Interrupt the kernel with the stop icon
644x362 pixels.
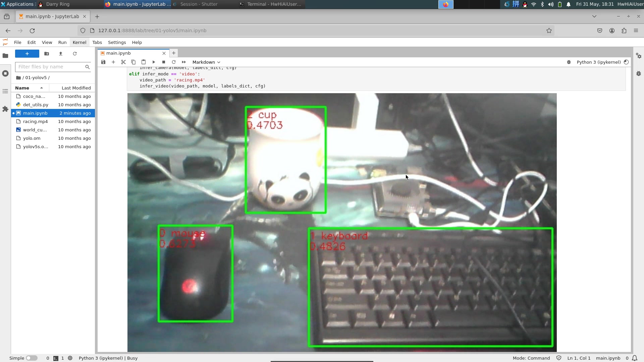point(164,62)
